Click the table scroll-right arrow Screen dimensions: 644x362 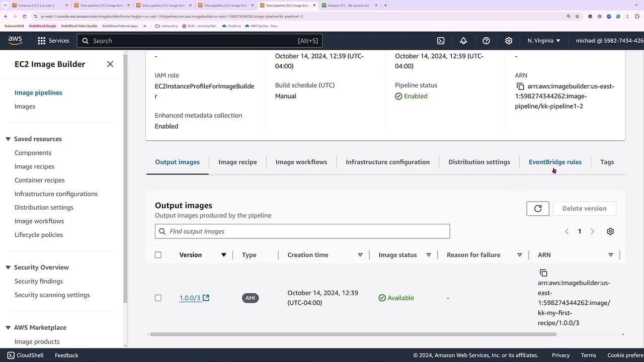[x=623, y=334]
